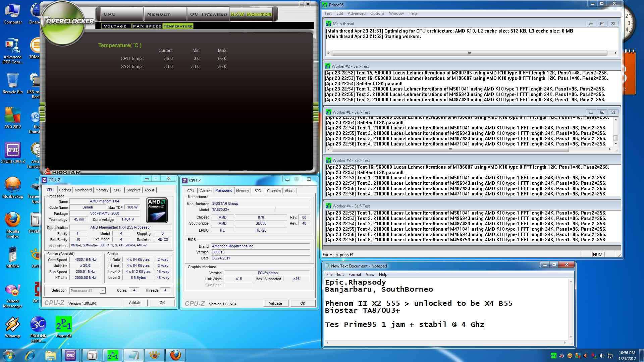Launch Winamp from the desktop
Viewport: 644px width, 362px height.
(x=13, y=328)
